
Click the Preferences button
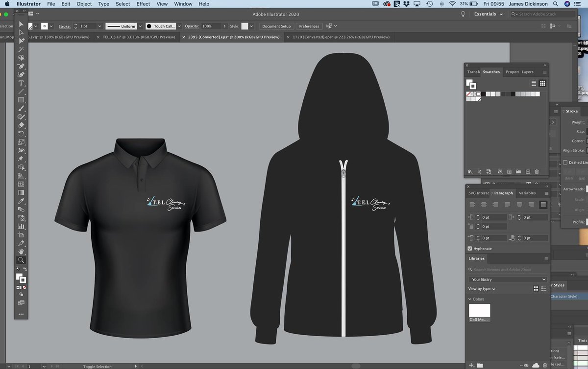[309, 26]
